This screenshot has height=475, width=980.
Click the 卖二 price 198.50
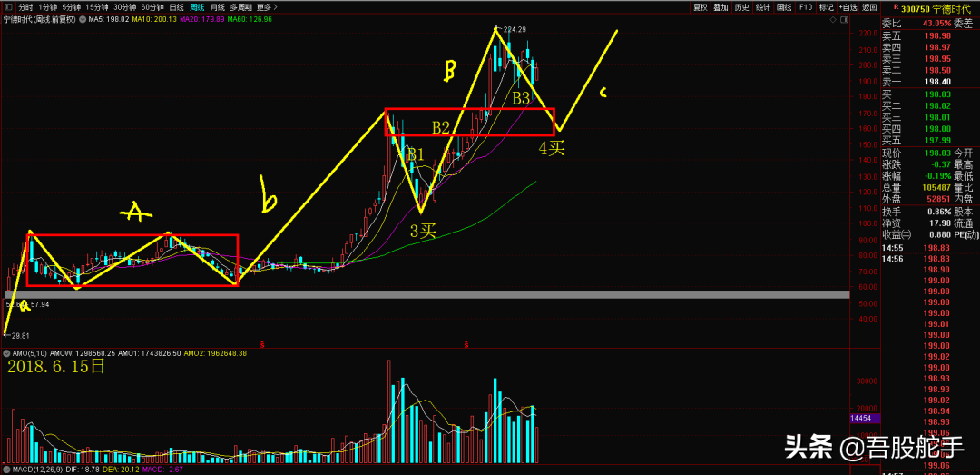(936, 70)
